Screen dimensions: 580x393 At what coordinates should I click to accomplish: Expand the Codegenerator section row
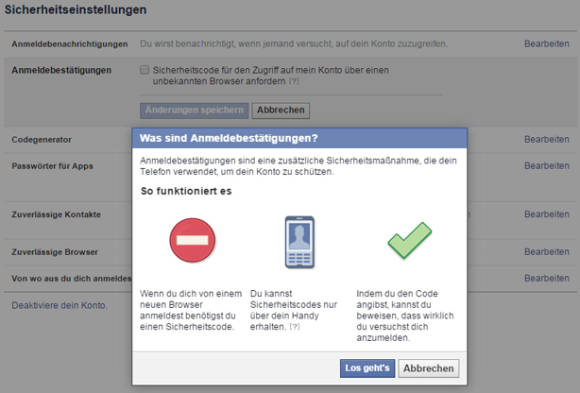pyautogui.click(x=290, y=140)
